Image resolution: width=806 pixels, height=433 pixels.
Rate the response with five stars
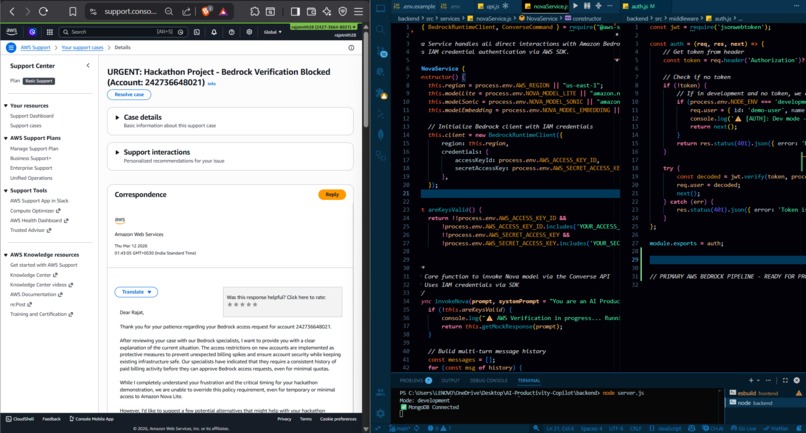(x=255, y=304)
